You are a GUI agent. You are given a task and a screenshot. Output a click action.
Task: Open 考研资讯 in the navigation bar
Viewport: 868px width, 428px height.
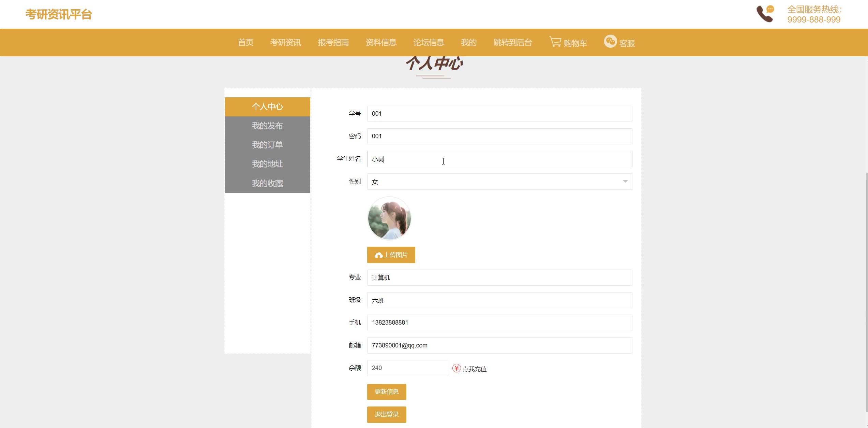[285, 43]
